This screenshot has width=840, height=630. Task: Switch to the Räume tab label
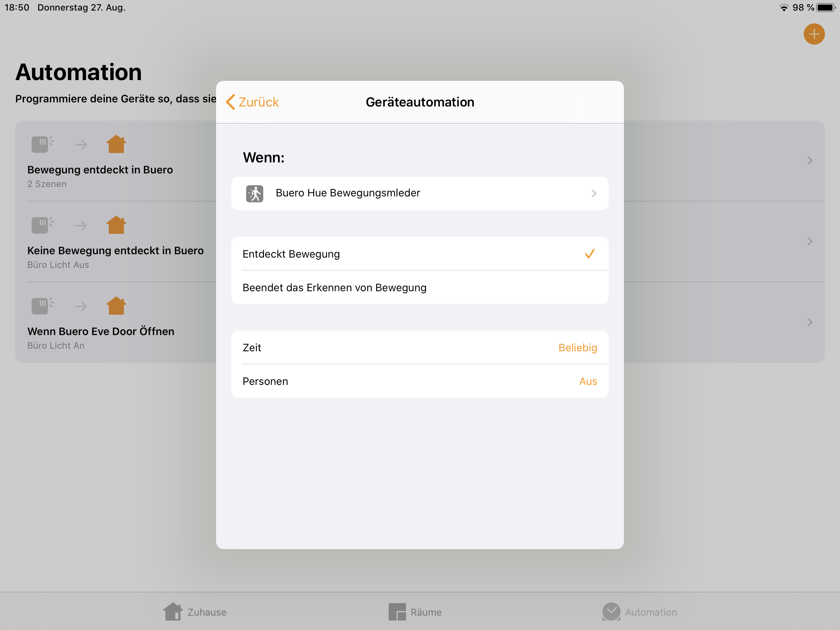pyautogui.click(x=426, y=612)
